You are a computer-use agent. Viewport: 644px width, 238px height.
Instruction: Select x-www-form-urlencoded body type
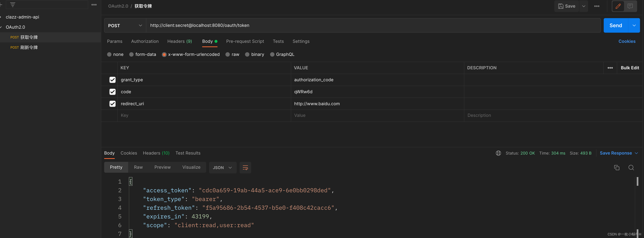point(164,54)
